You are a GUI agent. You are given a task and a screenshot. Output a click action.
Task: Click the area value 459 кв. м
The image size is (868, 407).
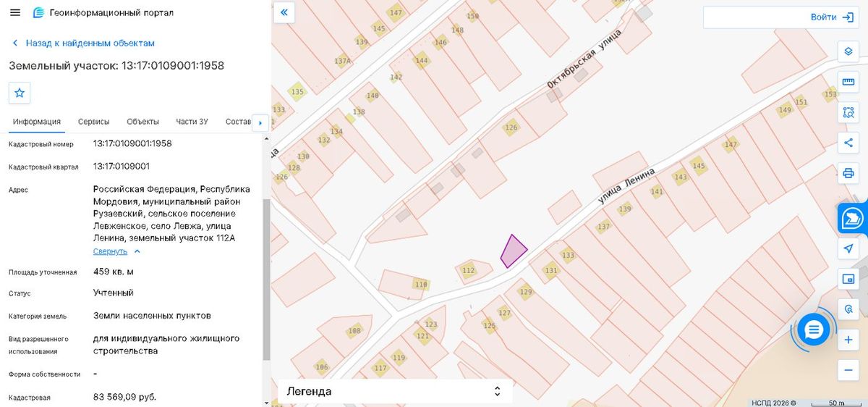point(114,272)
